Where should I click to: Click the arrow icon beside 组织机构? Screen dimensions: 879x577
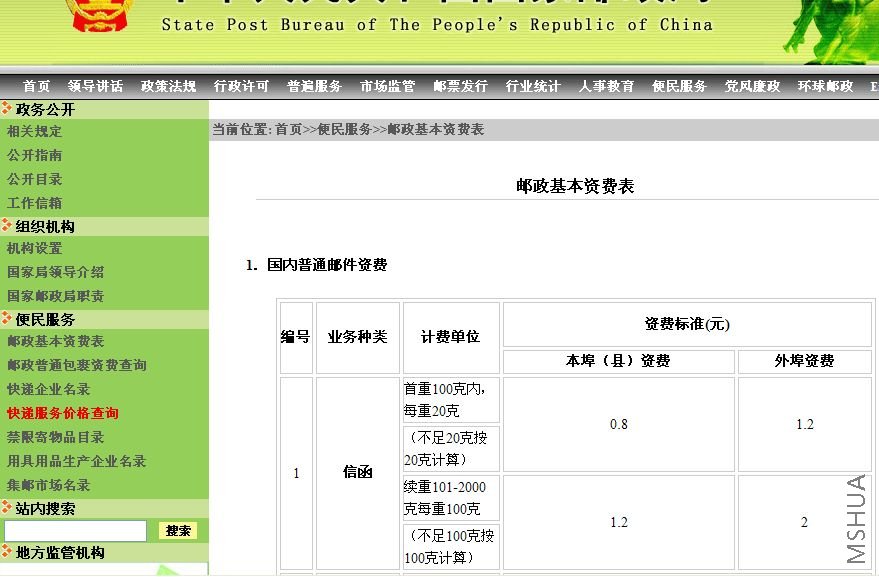coord(7,225)
